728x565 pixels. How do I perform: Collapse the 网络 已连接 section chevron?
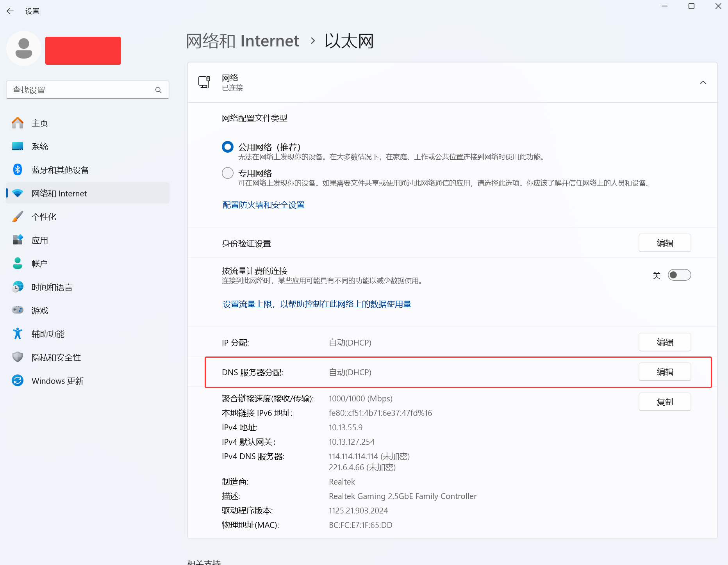click(x=703, y=83)
